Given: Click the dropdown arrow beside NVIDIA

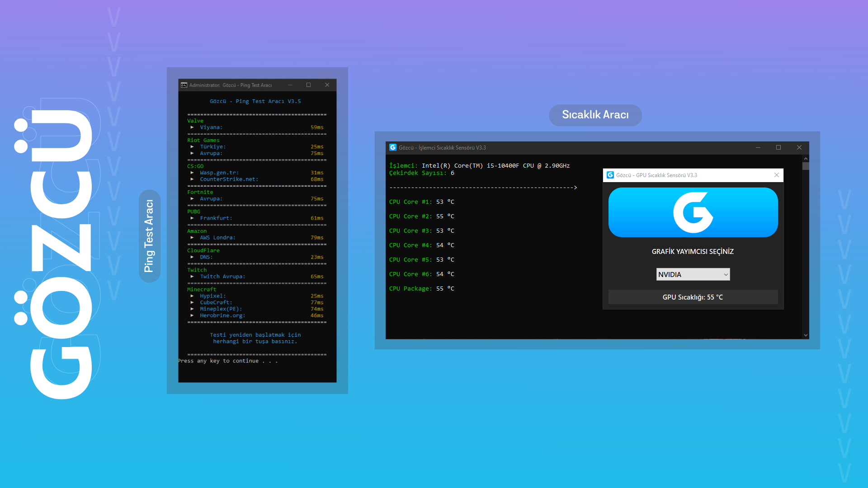Looking at the screenshot, I should (726, 274).
